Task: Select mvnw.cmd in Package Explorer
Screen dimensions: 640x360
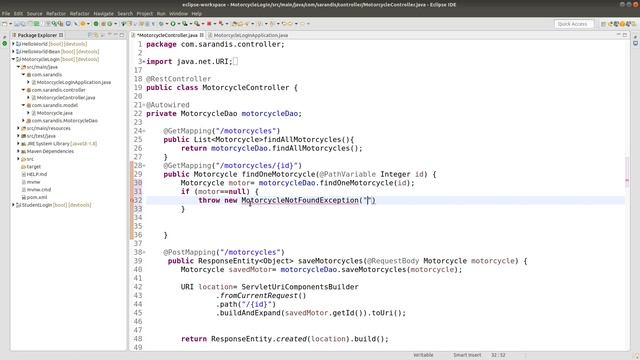Action: [x=39, y=189]
